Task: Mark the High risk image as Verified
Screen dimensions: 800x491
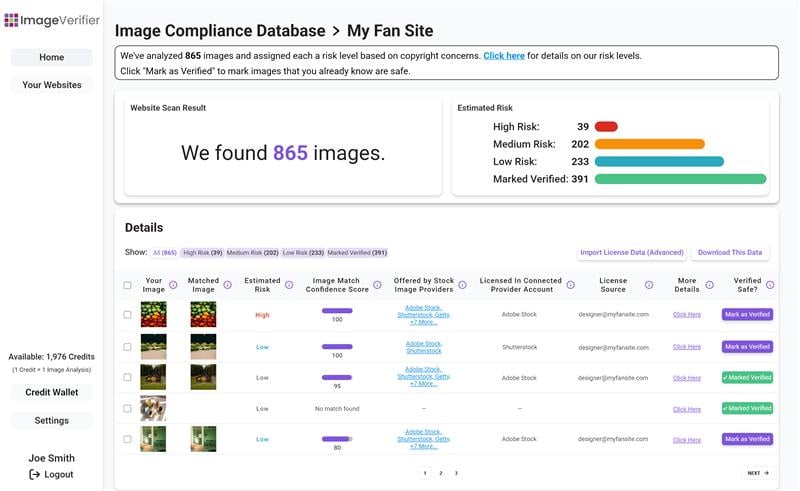Action: click(x=747, y=314)
